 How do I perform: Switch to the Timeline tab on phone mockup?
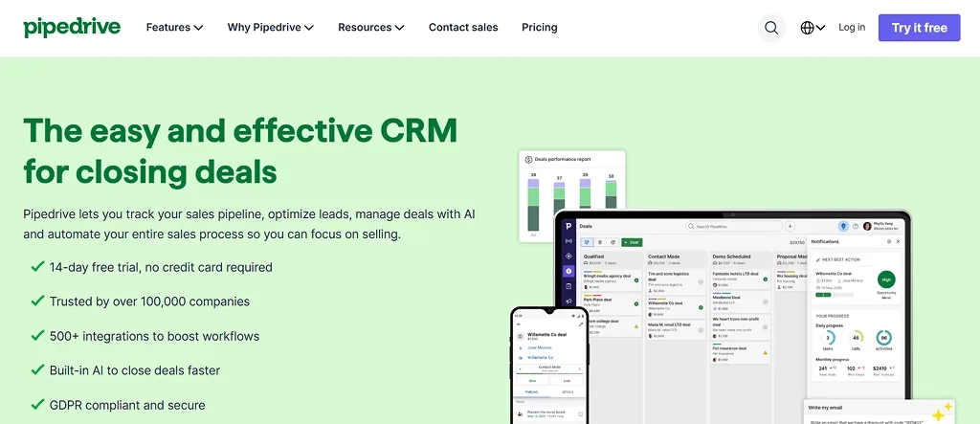tap(531, 392)
